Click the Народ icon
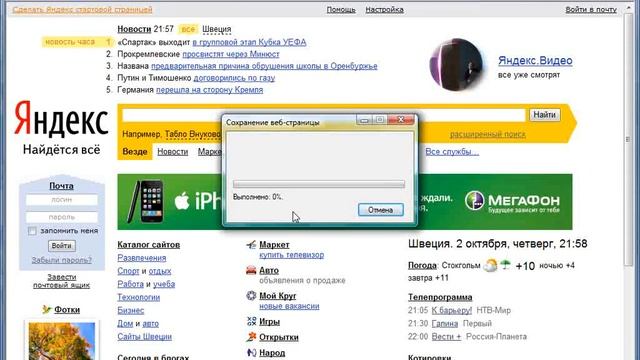The height and width of the screenshot is (360, 640). [251, 352]
